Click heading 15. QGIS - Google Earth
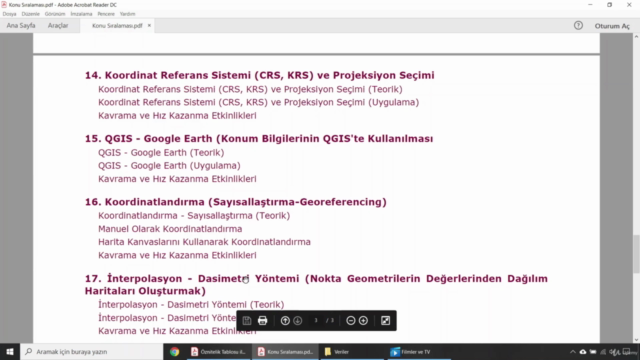The width and height of the screenshot is (640, 360). (x=259, y=138)
